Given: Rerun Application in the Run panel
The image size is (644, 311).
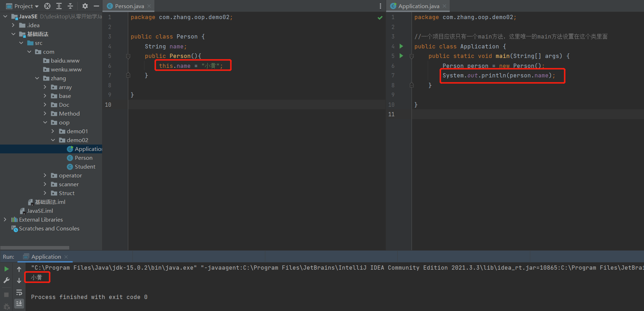Looking at the screenshot, I should pos(6,269).
